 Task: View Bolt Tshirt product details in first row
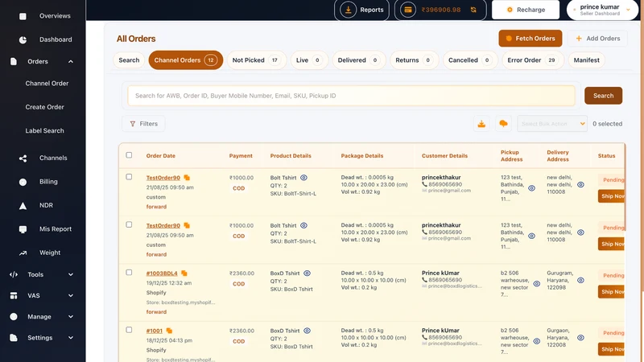coord(303,178)
